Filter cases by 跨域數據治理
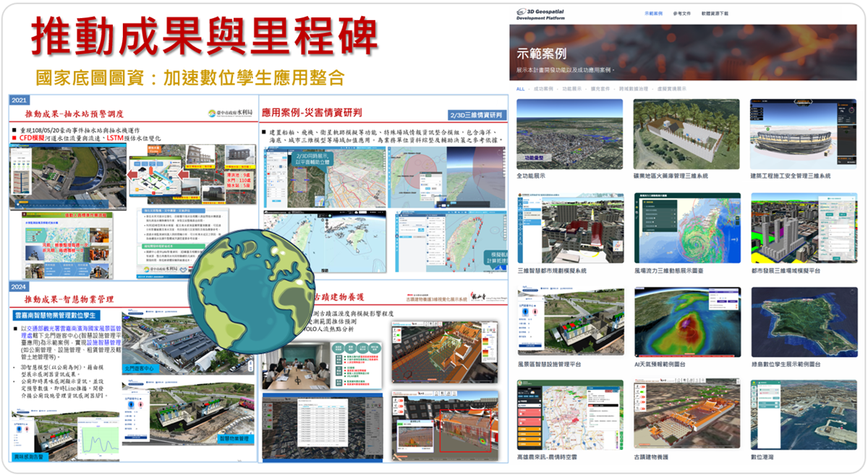 click(x=634, y=89)
